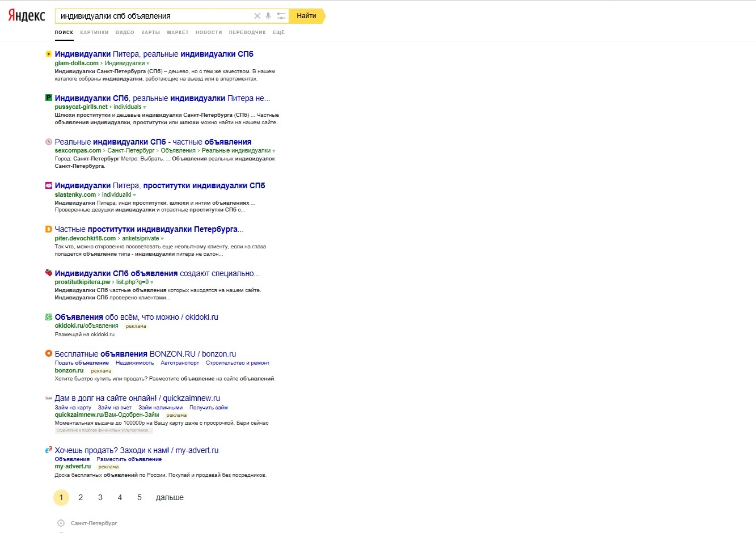Click the location icon beside Санкт-Петербург

(x=61, y=523)
